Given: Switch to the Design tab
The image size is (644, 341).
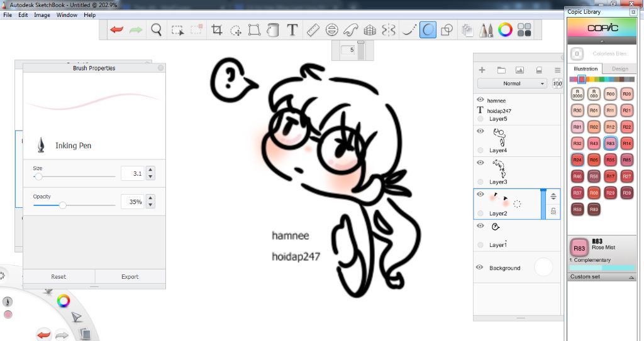Looking at the screenshot, I should coord(619,69).
